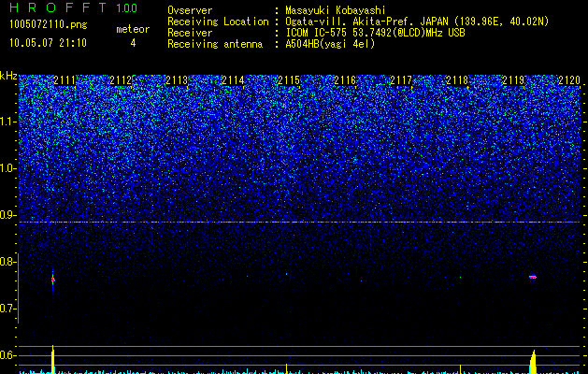The width and height of the screenshot is (588, 374).
Task: Select the meteor echo near 2111
Action: tap(53, 280)
